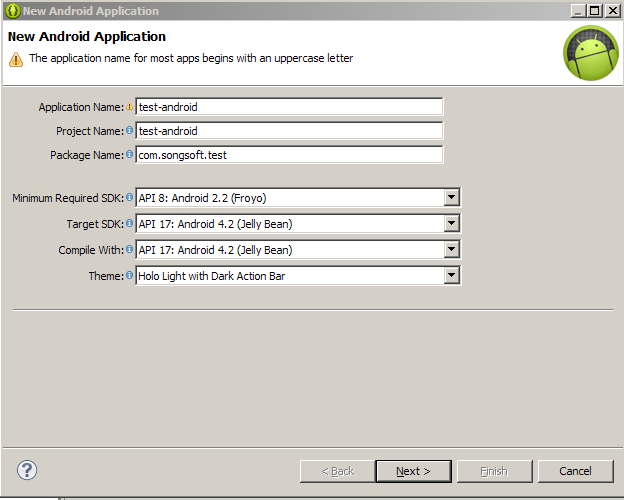Image resolution: width=624 pixels, height=500 pixels.
Task: Click the Next > button
Action: point(413,471)
